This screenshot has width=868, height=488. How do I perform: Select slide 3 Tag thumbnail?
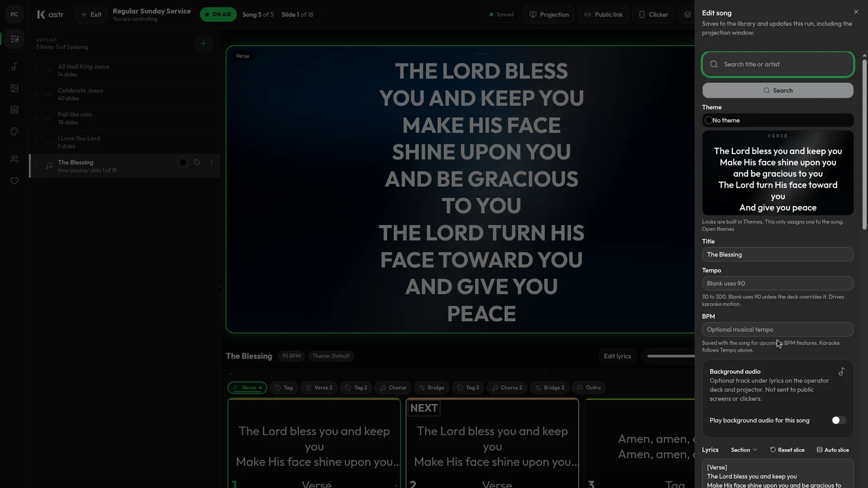coord(640,444)
